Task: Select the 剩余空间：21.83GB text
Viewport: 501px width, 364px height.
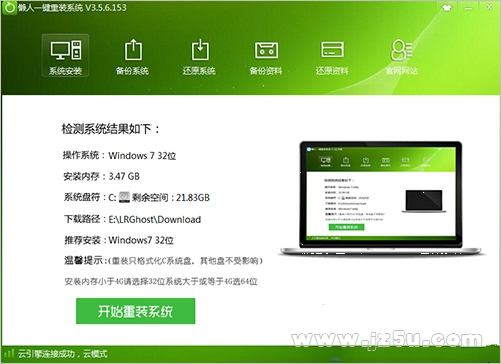Action: (171, 197)
